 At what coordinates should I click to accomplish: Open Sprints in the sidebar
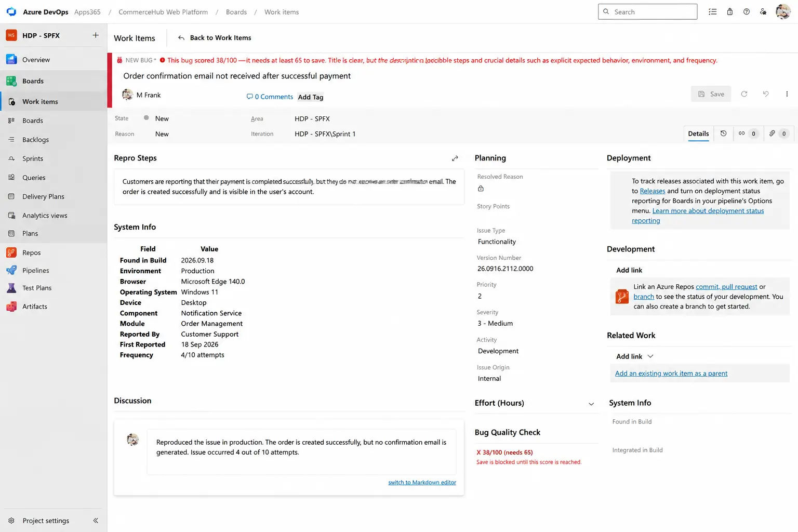(x=54, y=158)
